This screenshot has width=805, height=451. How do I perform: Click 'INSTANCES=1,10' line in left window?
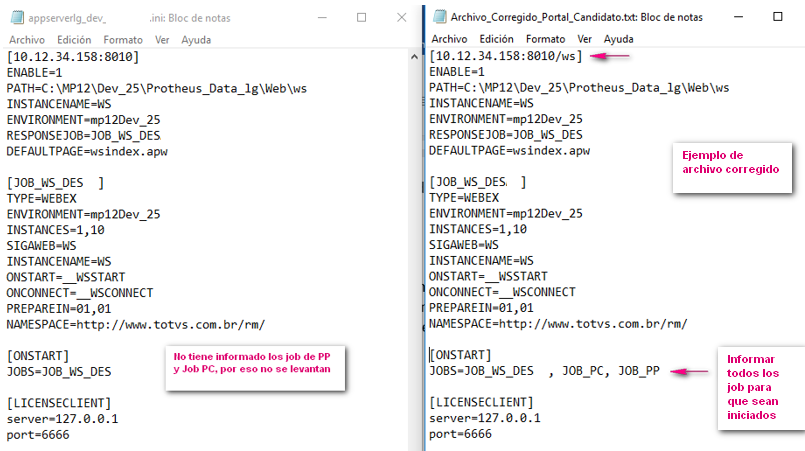tap(55, 230)
